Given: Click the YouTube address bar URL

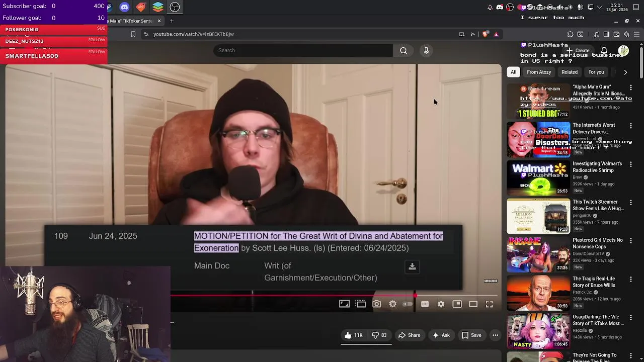Looking at the screenshot, I should click(x=194, y=34).
